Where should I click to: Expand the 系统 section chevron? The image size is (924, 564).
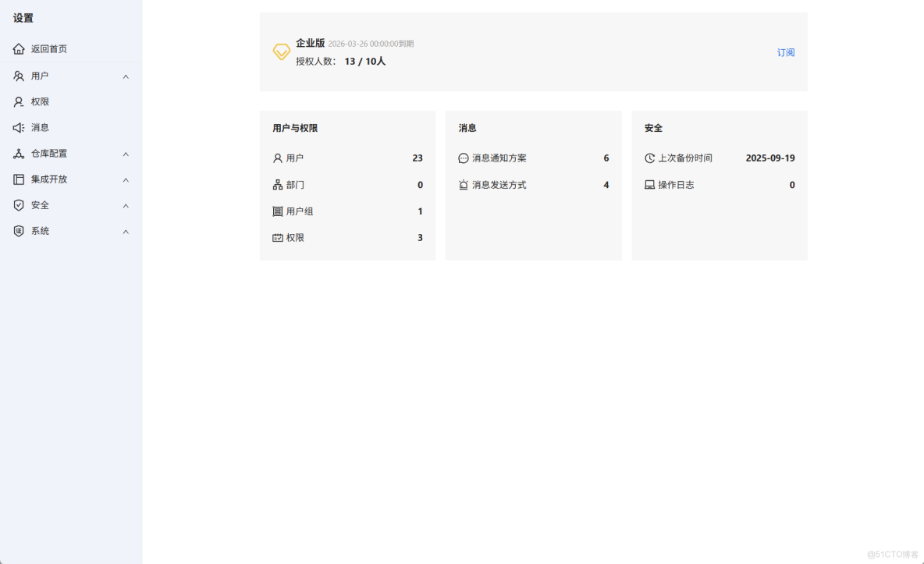pos(126,231)
